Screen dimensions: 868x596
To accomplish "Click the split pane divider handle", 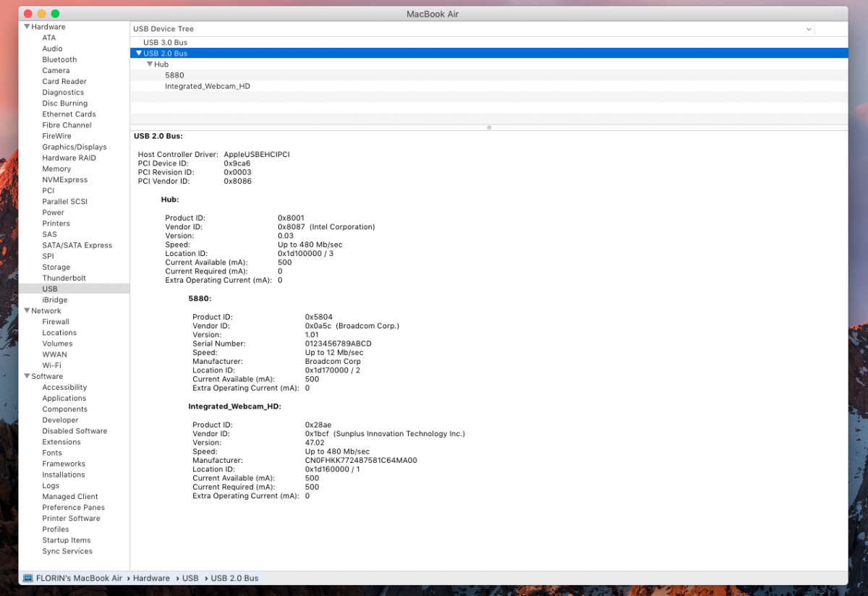I will (x=489, y=127).
